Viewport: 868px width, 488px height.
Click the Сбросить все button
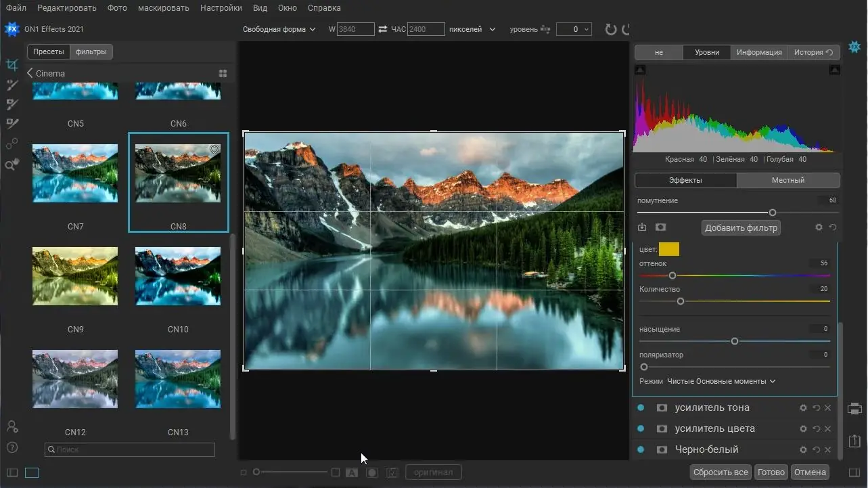721,472
